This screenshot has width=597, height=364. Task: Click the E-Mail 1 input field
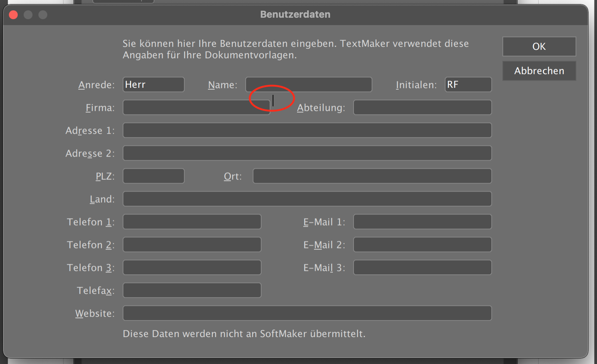coord(423,222)
